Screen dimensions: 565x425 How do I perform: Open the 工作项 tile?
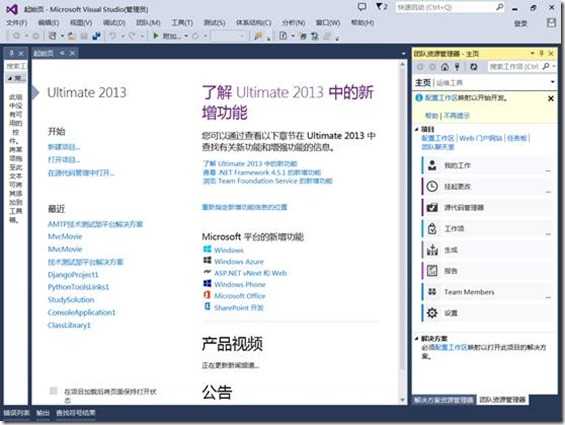coord(486,229)
